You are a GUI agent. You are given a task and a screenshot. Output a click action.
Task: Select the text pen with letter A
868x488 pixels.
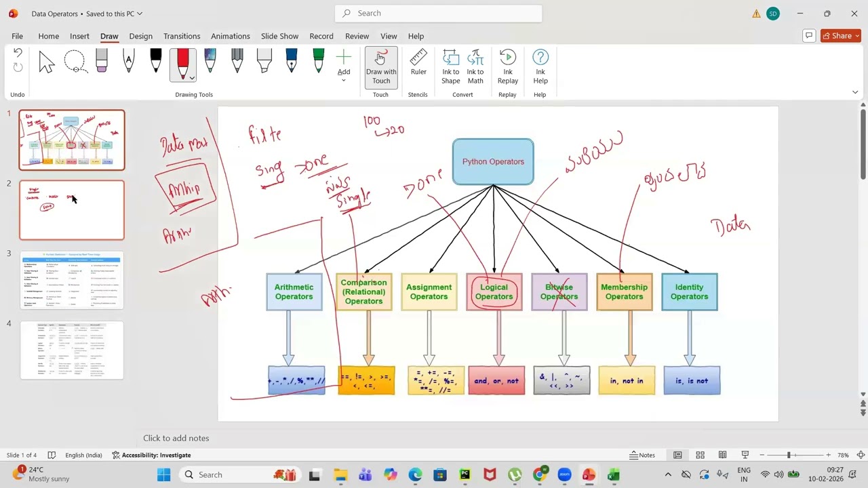[129, 61]
